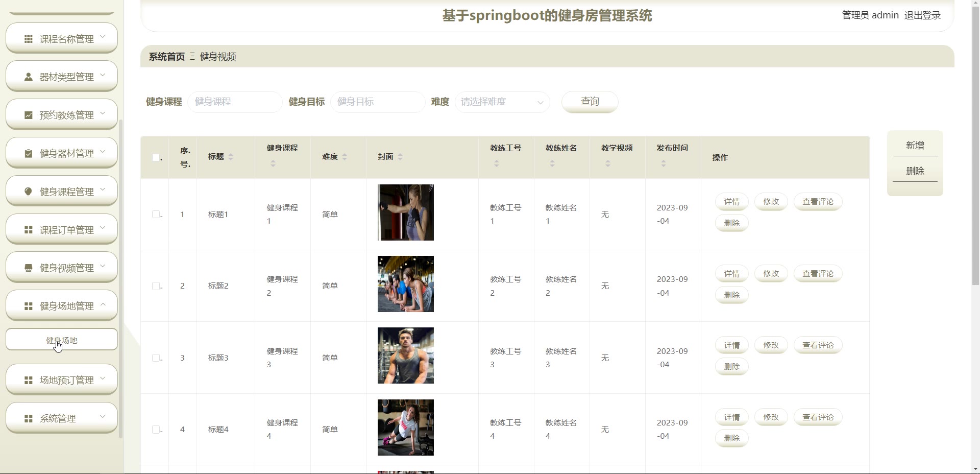
Task: Open the 健身场地 submenu item
Action: tap(62, 340)
